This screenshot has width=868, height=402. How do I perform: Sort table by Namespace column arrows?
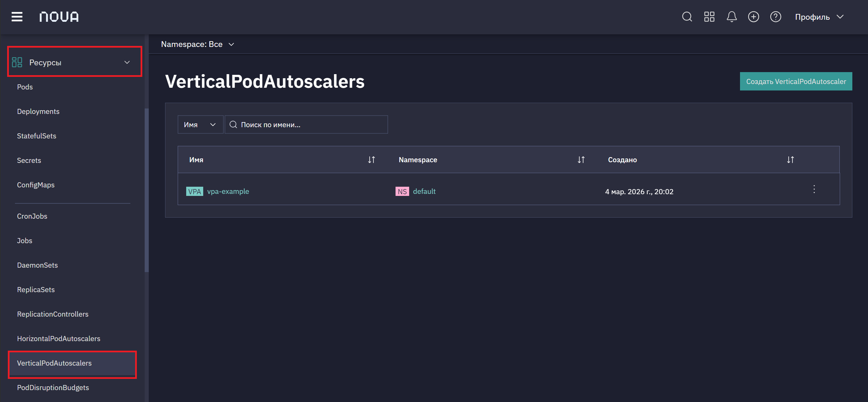pyautogui.click(x=581, y=160)
